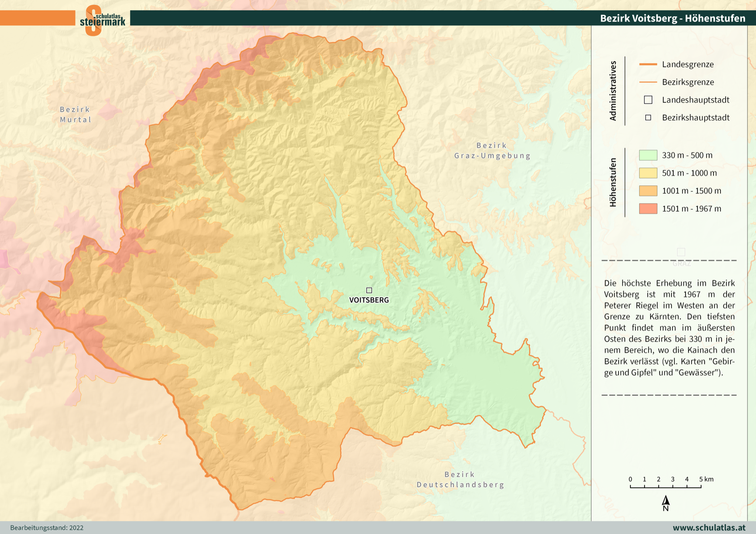756x534 pixels.
Task: Click the Bearbeitungsstand: 2022 footer text
Action: tap(47, 528)
